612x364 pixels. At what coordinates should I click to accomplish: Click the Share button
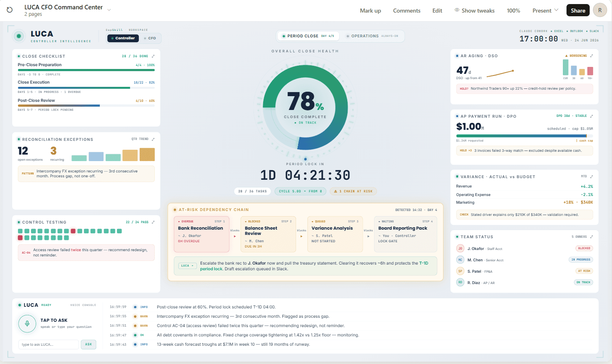578,10
